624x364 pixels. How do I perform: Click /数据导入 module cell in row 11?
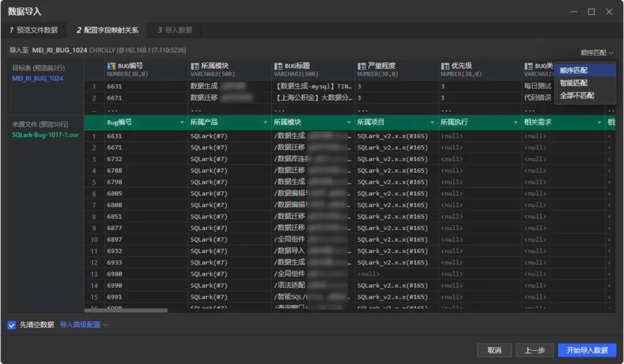[313, 251]
